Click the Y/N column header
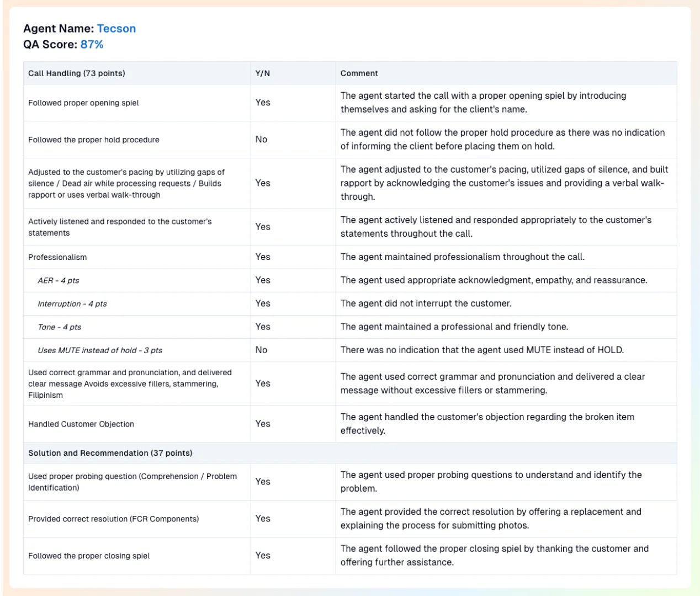 click(263, 73)
